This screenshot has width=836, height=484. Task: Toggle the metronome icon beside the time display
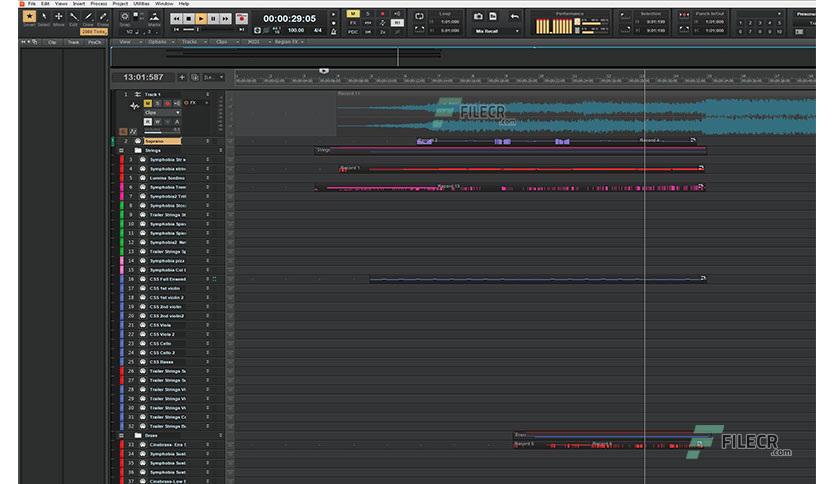[334, 31]
